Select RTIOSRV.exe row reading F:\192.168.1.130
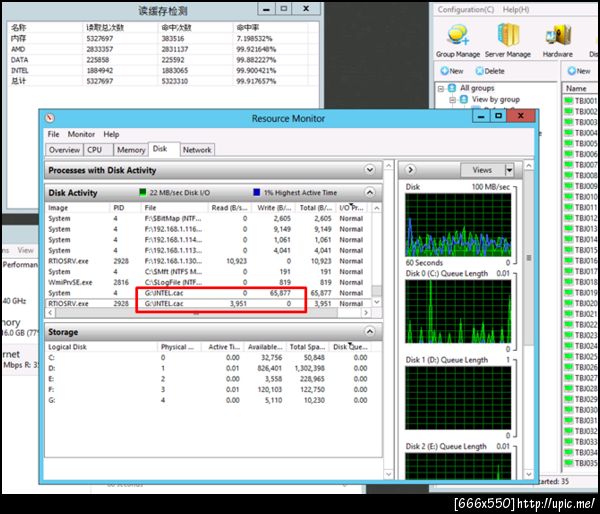 pyautogui.click(x=209, y=261)
